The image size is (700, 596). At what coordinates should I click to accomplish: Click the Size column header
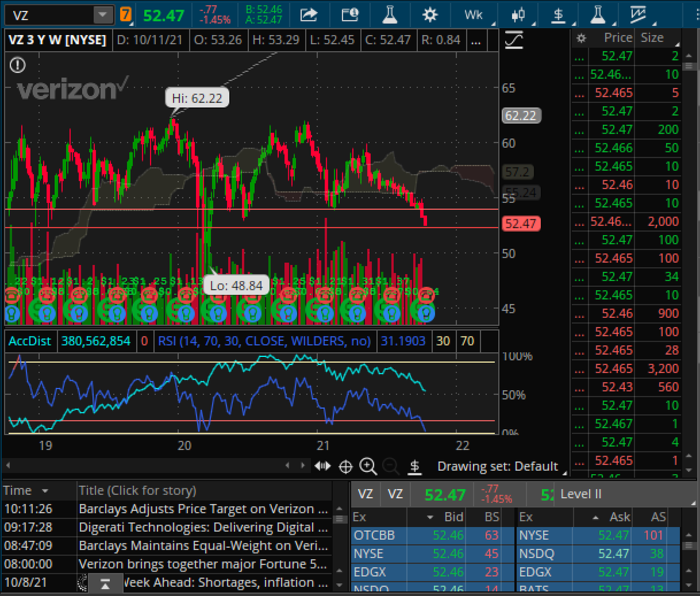(x=652, y=38)
